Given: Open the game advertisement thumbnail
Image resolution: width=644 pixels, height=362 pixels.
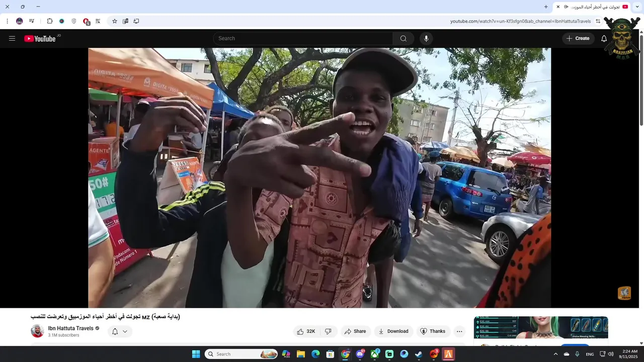Looking at the screenshot, I should pos(541,327).
